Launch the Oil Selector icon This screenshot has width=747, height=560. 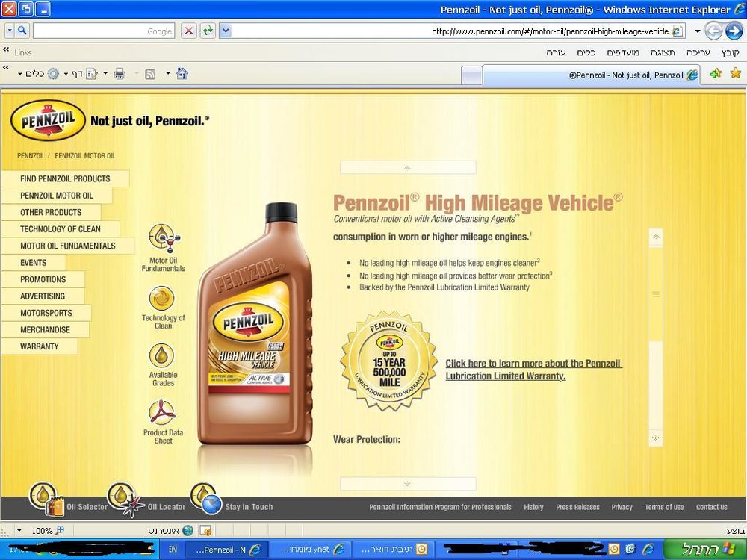pyautogui.click(x=46, y=500)
